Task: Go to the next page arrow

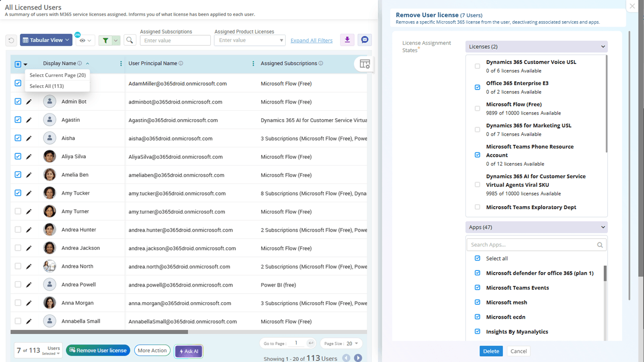Action: [x=358, y=358]
